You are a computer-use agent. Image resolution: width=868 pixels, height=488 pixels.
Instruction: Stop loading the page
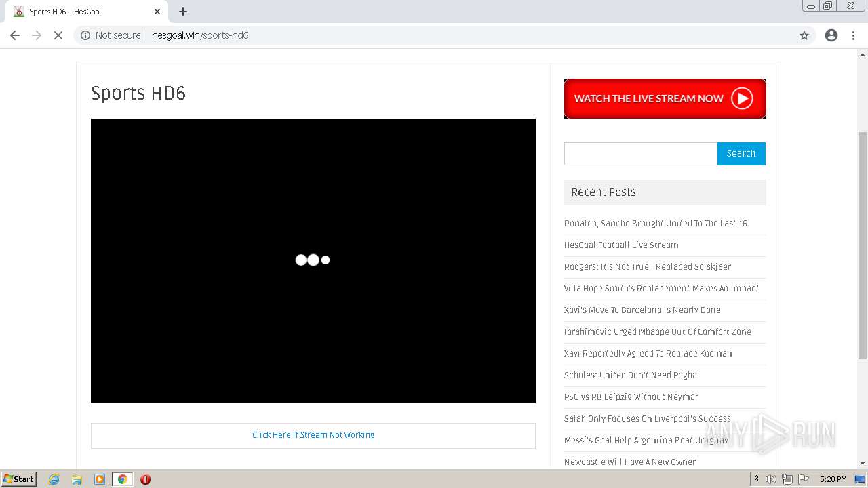pos(58,35)
